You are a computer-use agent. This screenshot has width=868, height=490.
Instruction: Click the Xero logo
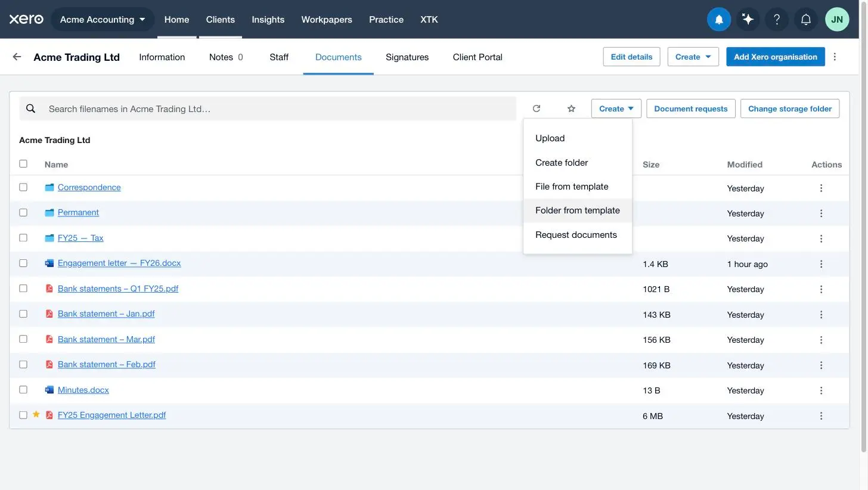[x=26, y=19]
